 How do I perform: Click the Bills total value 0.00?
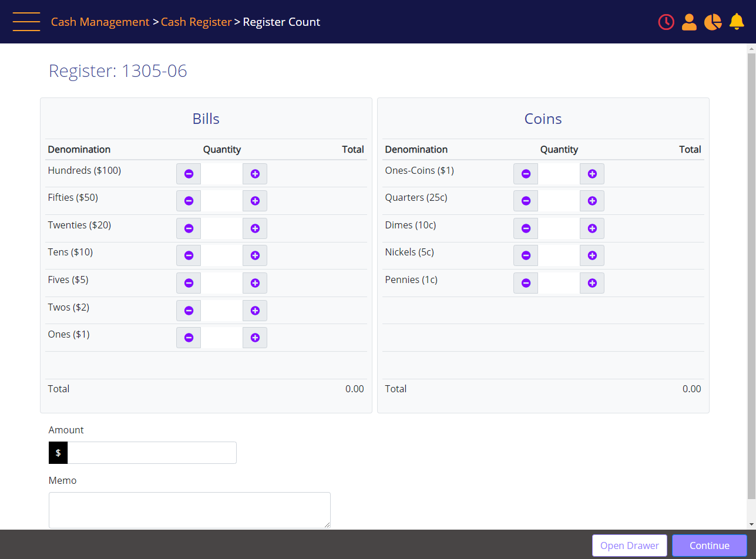pyautogui.click(x=355, y=389)
